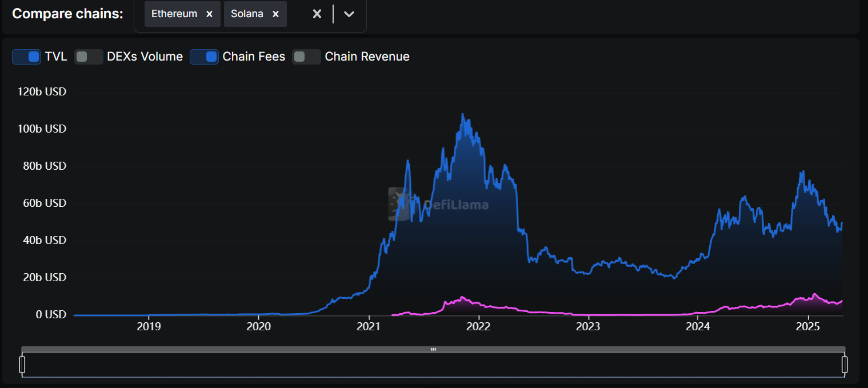Click the Compare chains heading text
868x388 pixels.
tap(67, 14)
